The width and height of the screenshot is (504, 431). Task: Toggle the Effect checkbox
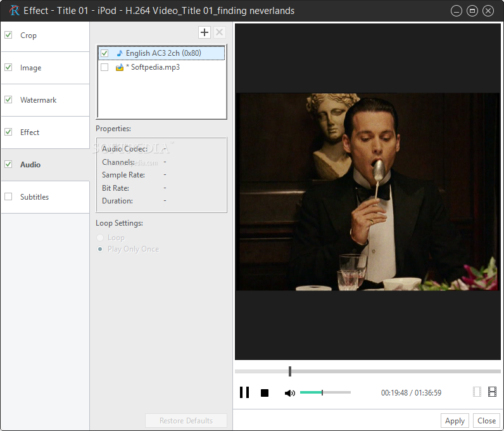[8, 132]
